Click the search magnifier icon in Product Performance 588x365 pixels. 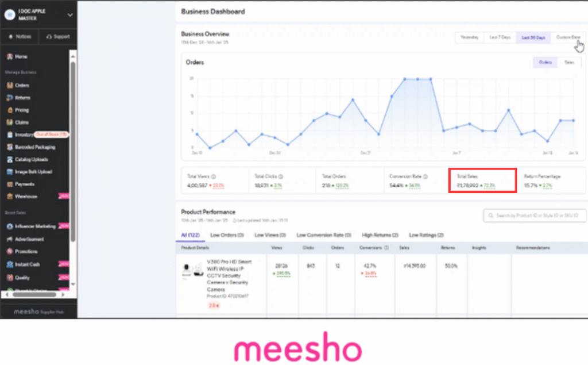490,216
